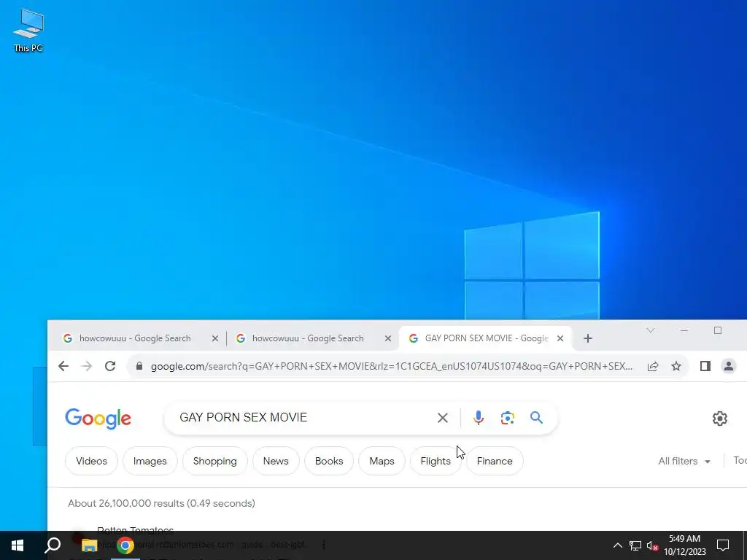The image size is (747, 560).
Task: Minimize the Chrome window
Action: (x=684, y=330)
